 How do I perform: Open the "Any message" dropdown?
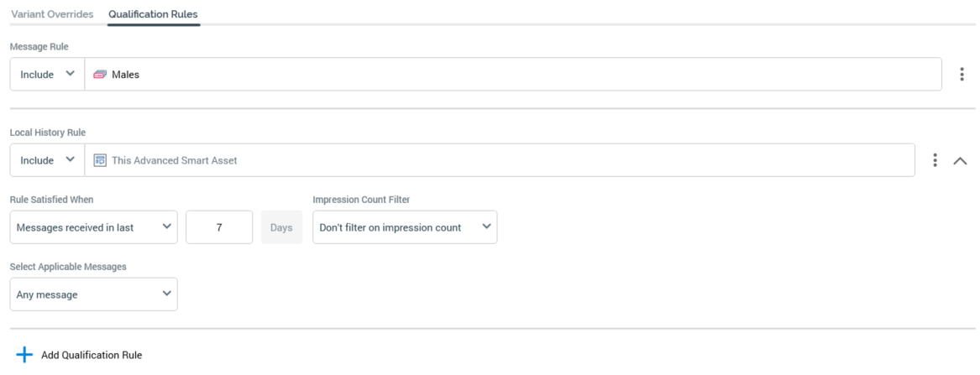point(93,294)
